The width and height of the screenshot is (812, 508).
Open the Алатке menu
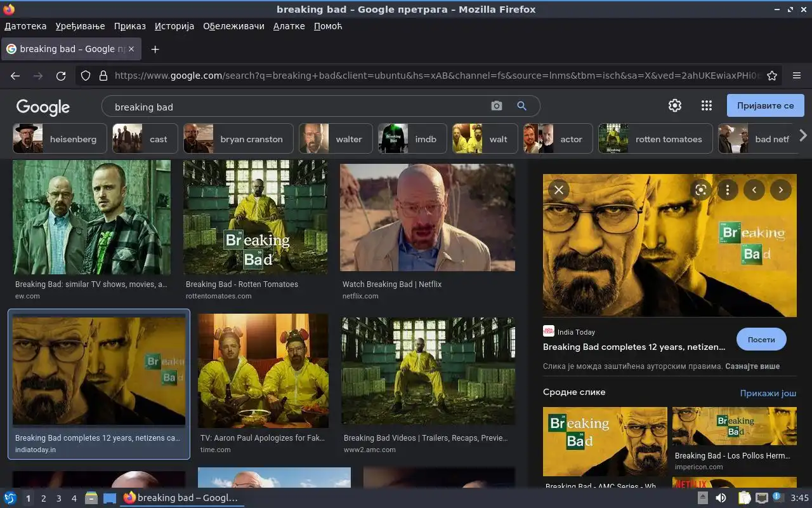289,26
